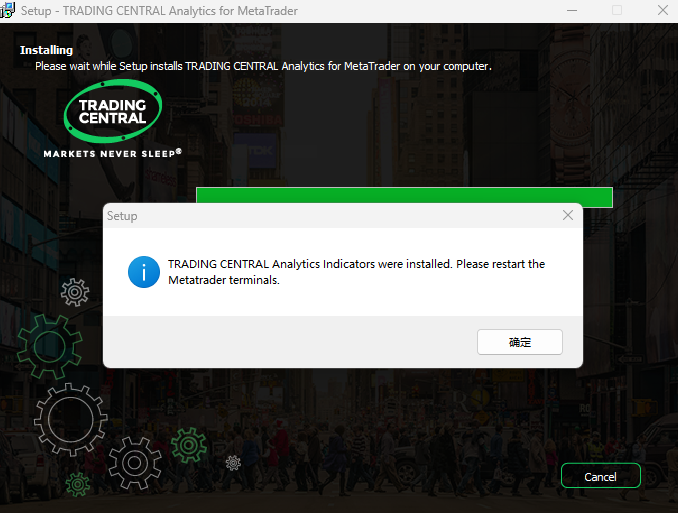Click the tiny gray gear near bottom center

point(233,462)
